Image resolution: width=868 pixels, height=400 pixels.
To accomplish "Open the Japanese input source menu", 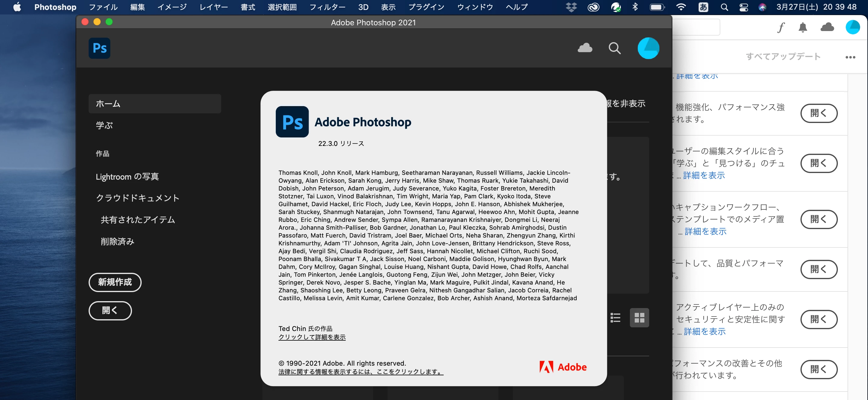I will tap(703, 7).
